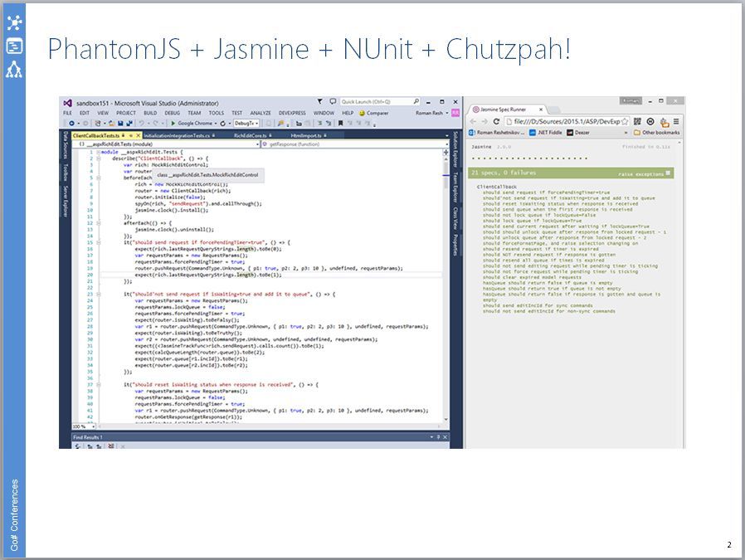The image size is (745, 560).
Task: Click the browser refresh icon in Visual Studio toolbar
Action: tap(222, 123)
